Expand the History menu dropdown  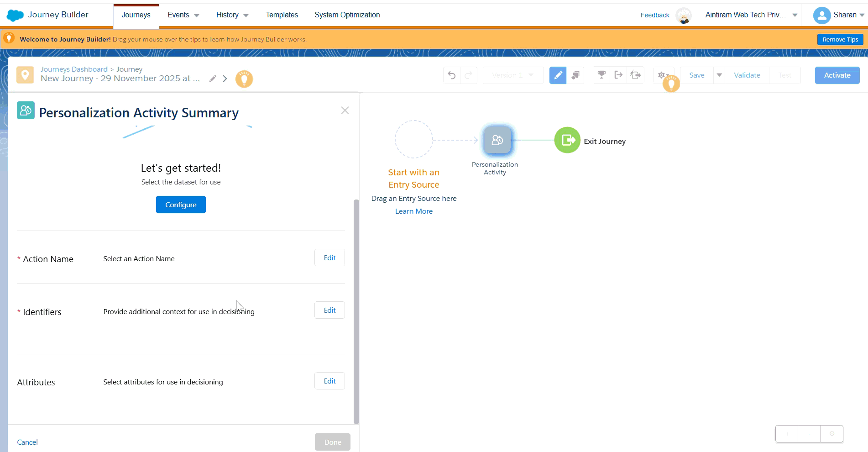(232, 15)
